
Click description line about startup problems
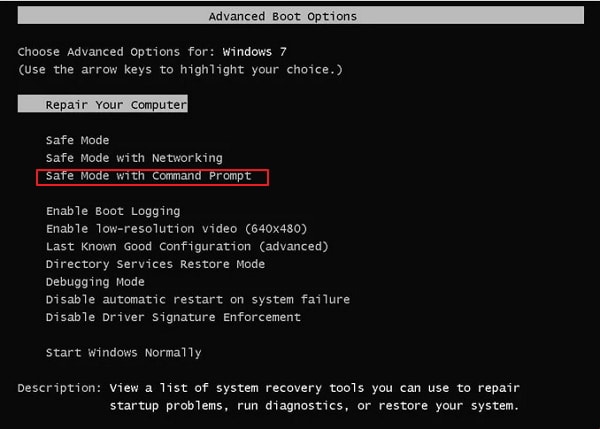(315, 405)
